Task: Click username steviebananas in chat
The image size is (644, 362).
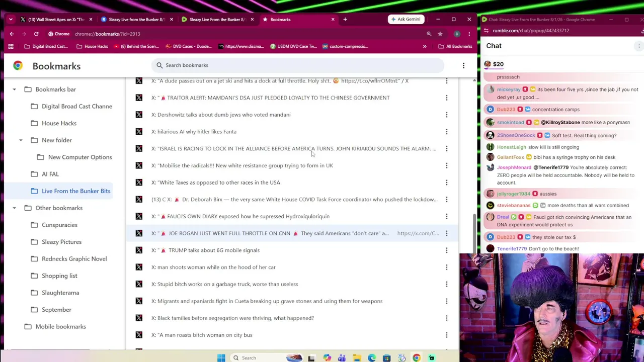Action: (514, 206)
